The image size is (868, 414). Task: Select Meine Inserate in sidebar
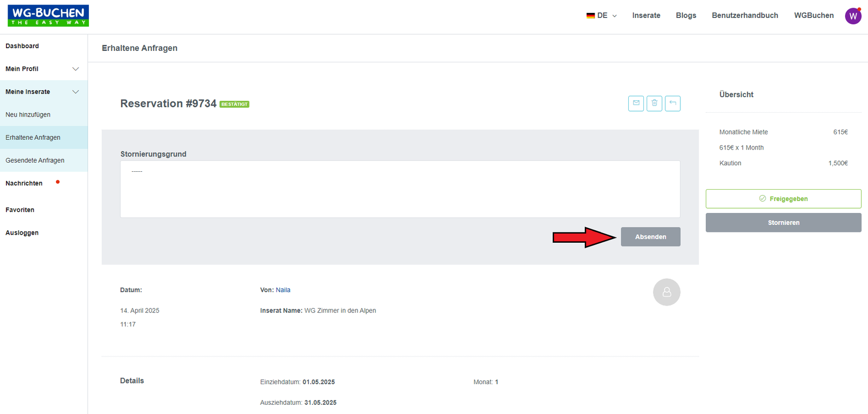(x=28, y=92)
